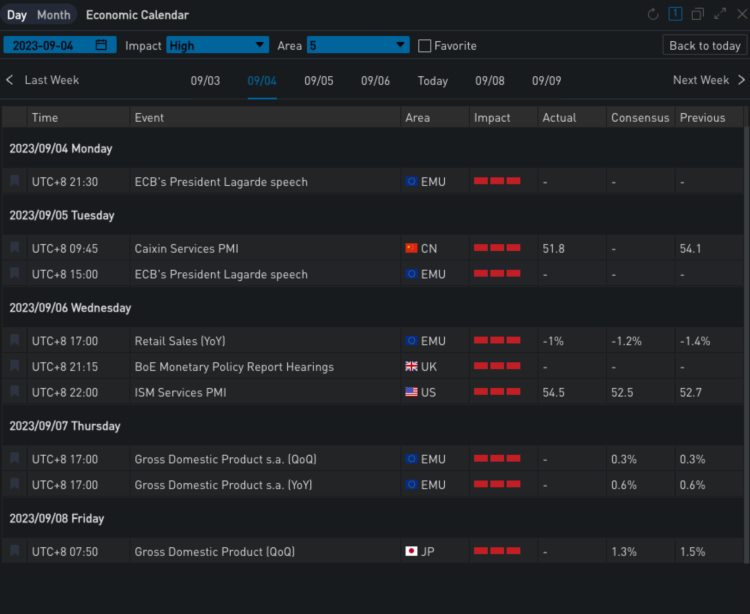Viewport: 750px width, 614px height.
Task: Enable the Favorite checkbox
Action: click(424, 46)
